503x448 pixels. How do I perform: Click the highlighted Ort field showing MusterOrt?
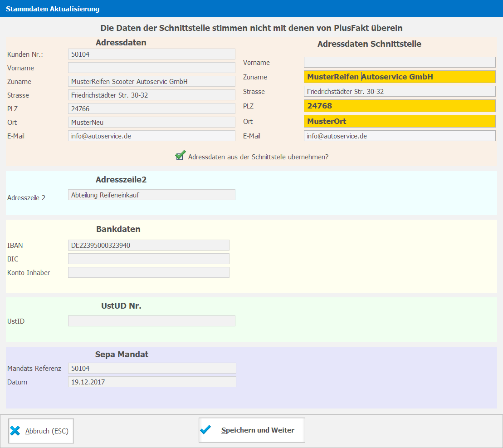pos(400,121)
